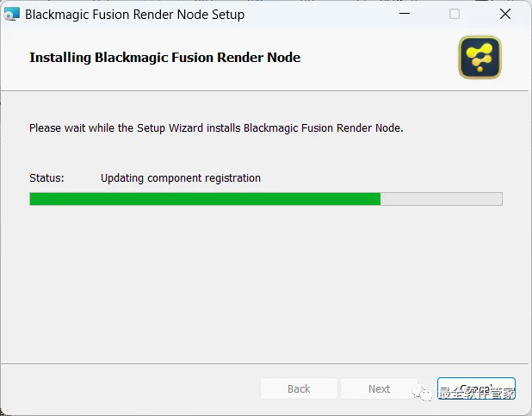This screenshot has height=416, width=532.
Task: Click the WeChat watermark icon beside Cancel
Action: 422,393
